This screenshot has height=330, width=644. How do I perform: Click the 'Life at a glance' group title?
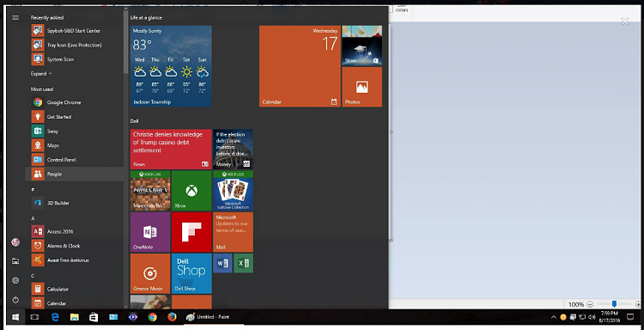click(x=146, y=18)
